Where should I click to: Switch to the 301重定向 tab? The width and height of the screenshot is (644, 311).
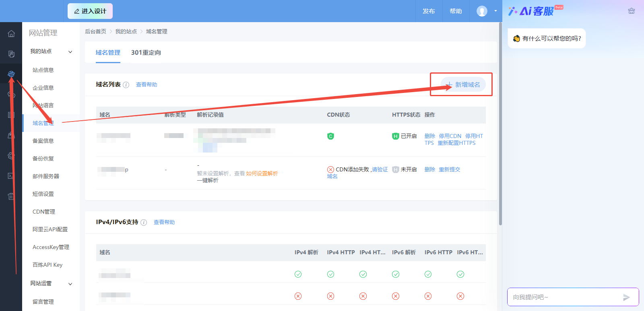pyautogui.click(x=146, y=53)
